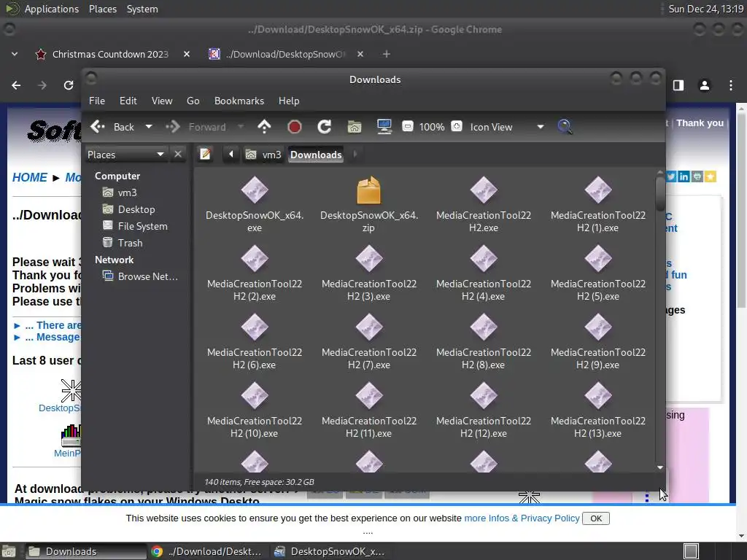Image resolution: width=747 pixels, height=560 pixels.
Task: Select MediaCreationTool22H2 (1).exe icon
Action: click(x=598, y=190)
